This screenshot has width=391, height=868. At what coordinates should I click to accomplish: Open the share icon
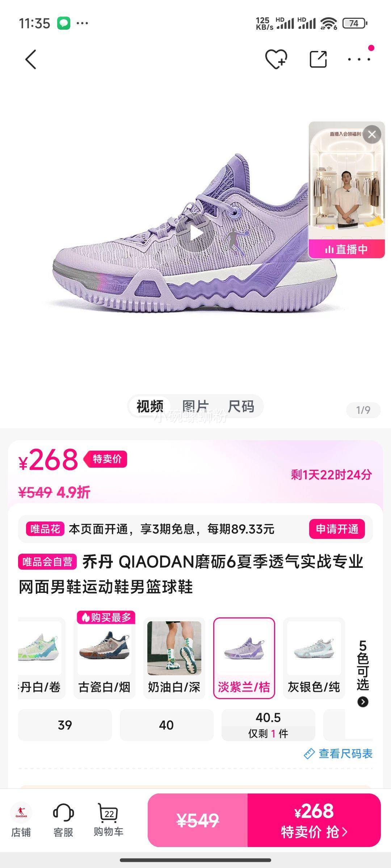coord(318,59)
